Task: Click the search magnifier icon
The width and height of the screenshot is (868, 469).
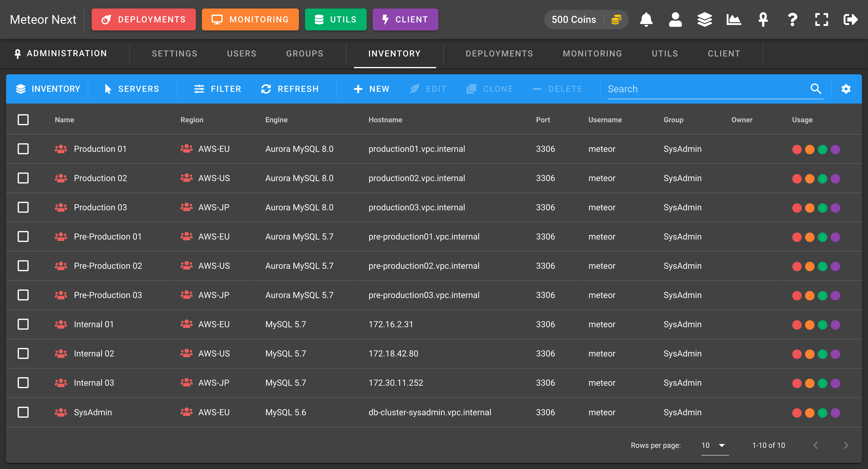Action: click(x=816, y=89)
